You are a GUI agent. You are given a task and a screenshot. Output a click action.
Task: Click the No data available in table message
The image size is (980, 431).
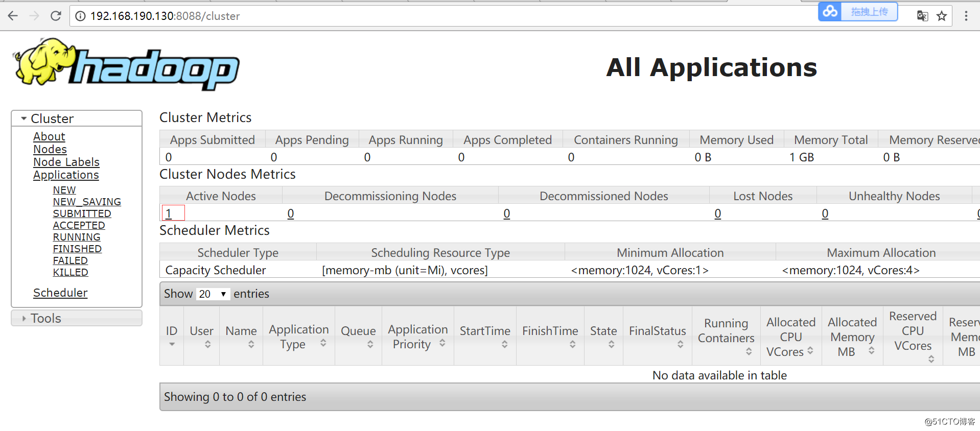click(x=719, y=375)
